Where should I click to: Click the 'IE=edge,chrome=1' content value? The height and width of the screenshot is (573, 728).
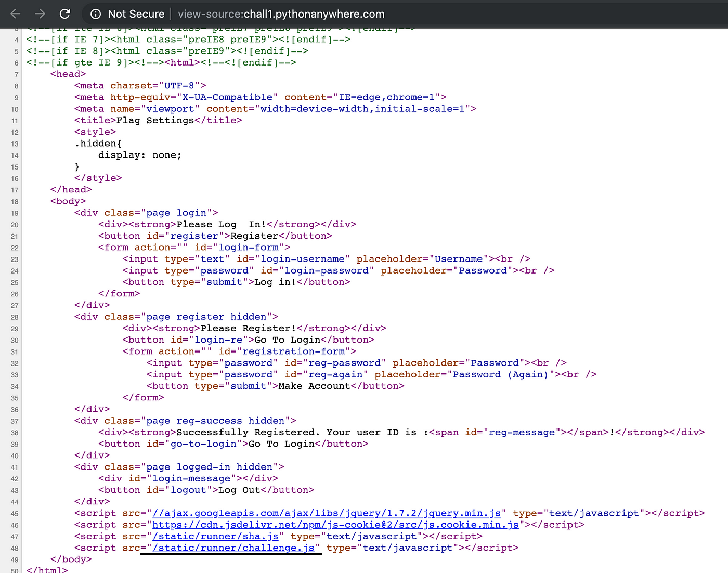pyautogui.click(x=387, y=97)
